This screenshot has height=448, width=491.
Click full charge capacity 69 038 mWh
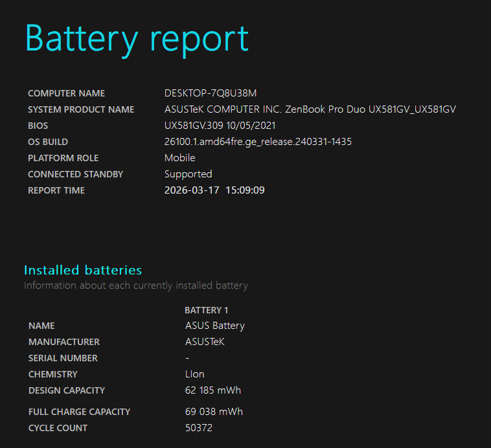click(x=214, y=412)
